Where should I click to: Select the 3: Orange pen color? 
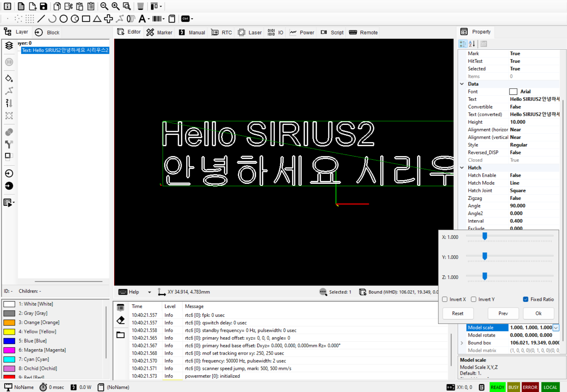[9, 322]
